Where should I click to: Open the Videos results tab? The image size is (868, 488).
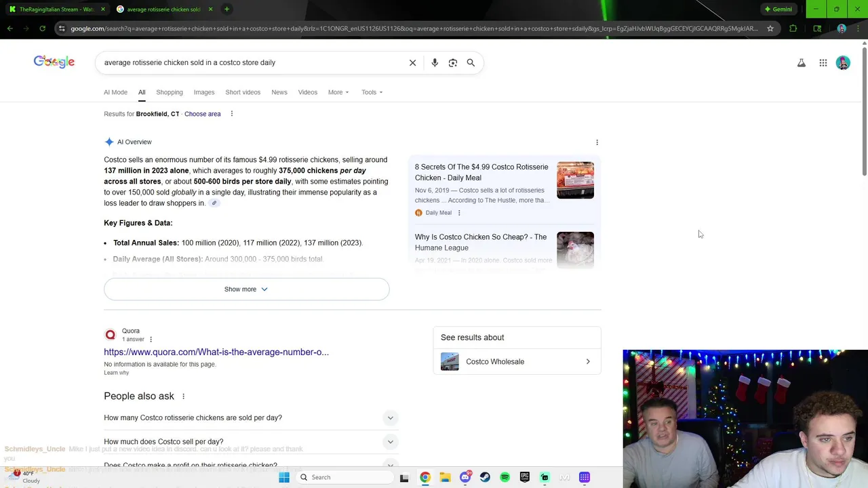308,92
